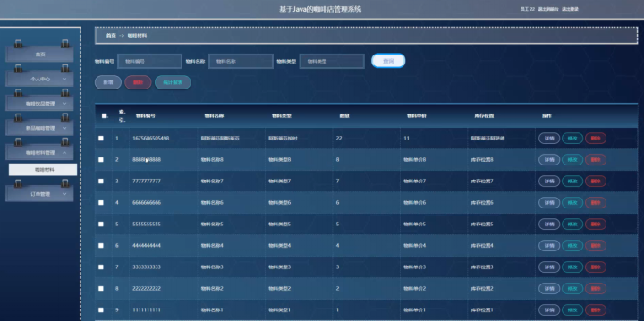Select all rows with the header checkbox

104,115
